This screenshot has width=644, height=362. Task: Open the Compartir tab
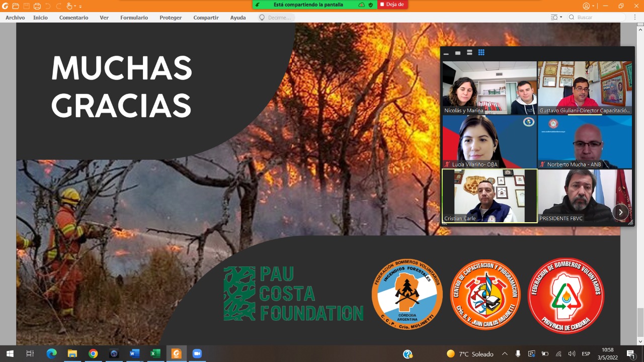(206, 18)
